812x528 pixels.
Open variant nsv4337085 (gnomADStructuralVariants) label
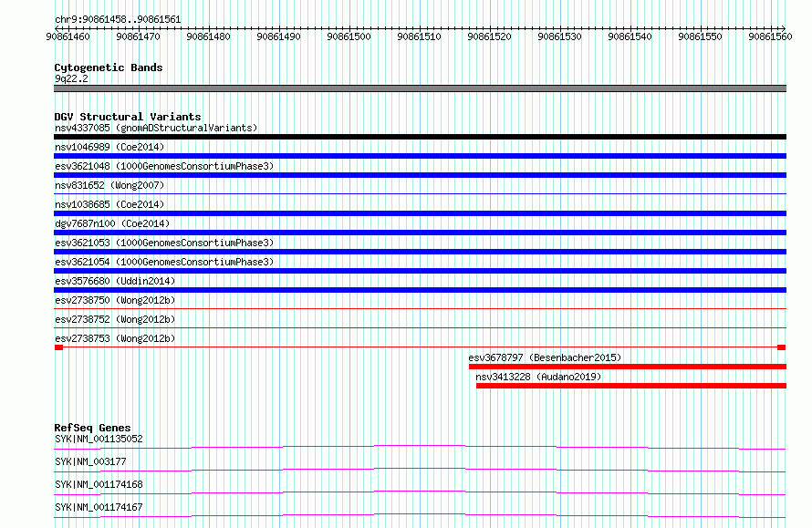(x=156, y=128)
